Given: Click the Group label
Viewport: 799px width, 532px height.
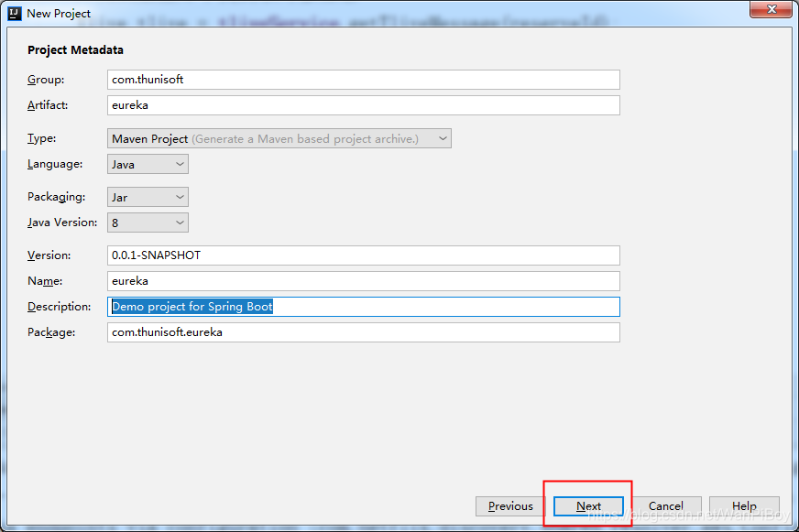Looking at the screenshot, I should pyautogui.click(x=46, y=80).
